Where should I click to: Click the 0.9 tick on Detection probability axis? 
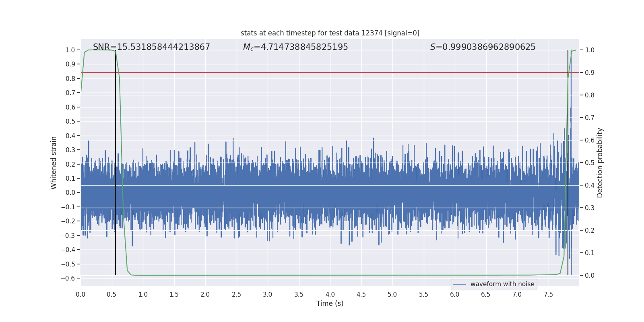coord(590,72)
